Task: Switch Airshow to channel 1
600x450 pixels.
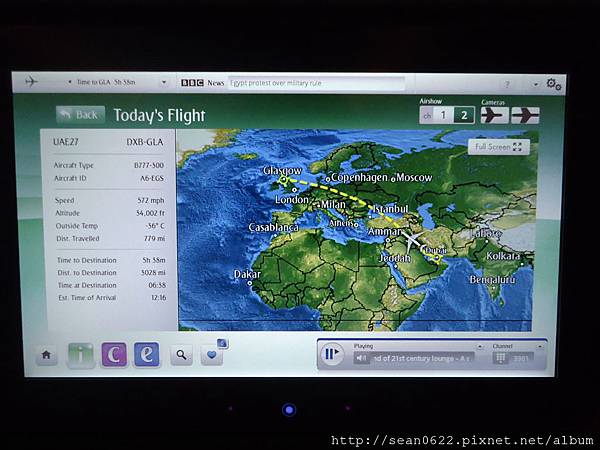Action: (x=443, y=115)
